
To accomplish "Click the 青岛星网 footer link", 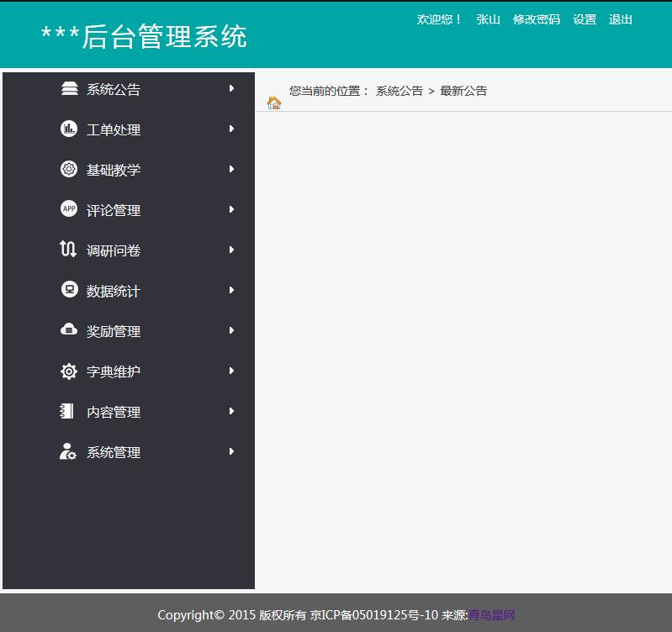I will click(x=491, y=615).
